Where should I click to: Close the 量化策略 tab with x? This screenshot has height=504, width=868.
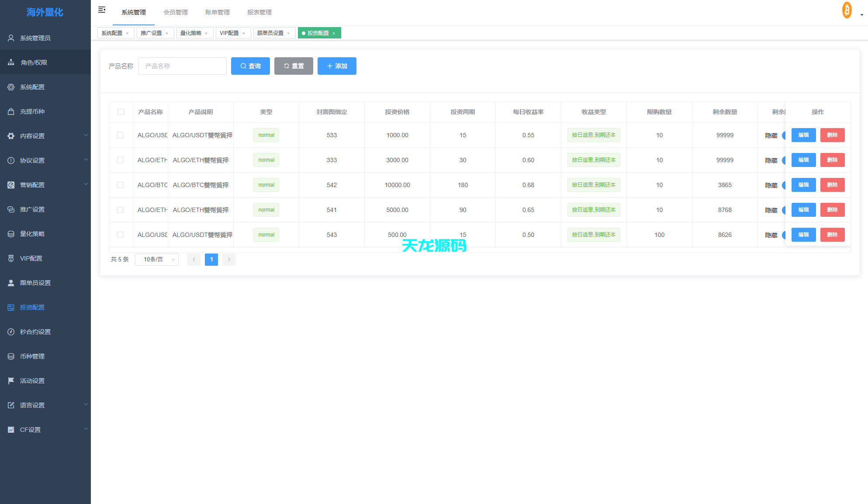206,33
